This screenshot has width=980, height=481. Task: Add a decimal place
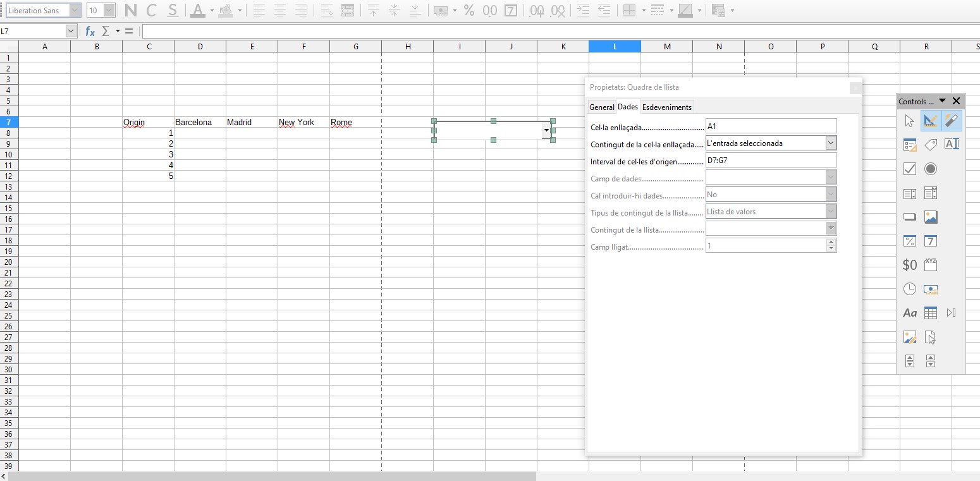coord(537,10)
